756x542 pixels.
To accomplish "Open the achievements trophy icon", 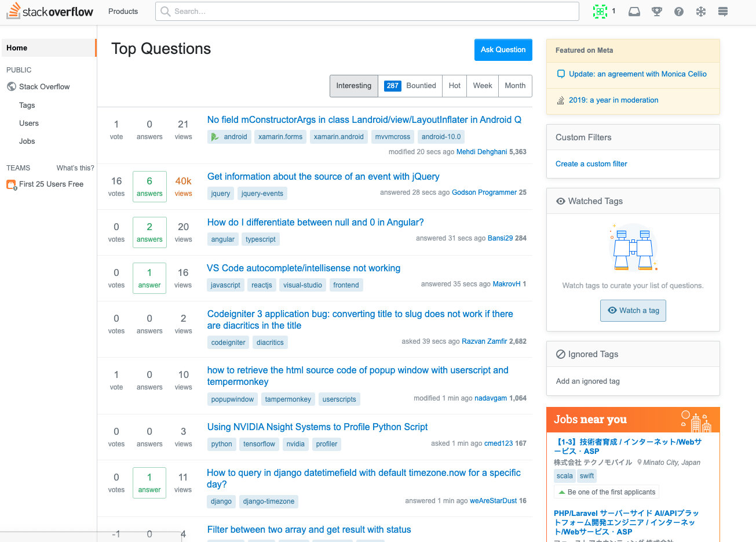I will coord(656,12).
